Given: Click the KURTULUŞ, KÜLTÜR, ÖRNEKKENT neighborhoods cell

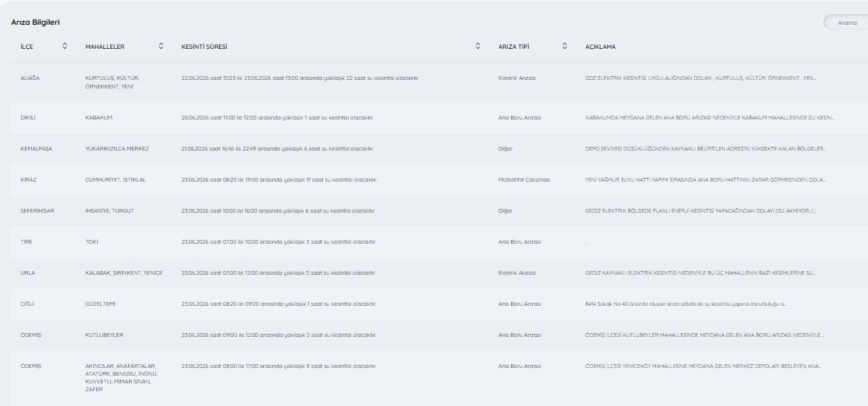Looking at the screenshot, I should 113,82.
